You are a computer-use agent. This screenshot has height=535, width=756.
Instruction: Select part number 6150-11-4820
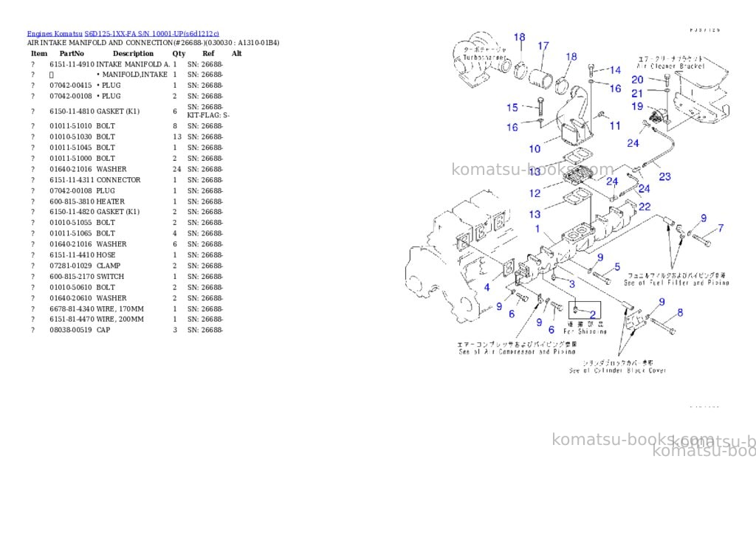(x=72, y=212)
